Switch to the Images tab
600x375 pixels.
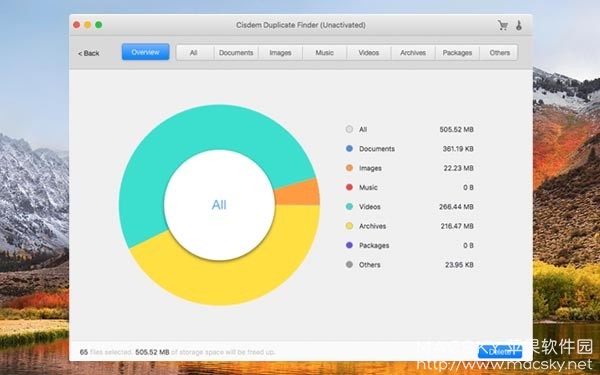point(280,52)
